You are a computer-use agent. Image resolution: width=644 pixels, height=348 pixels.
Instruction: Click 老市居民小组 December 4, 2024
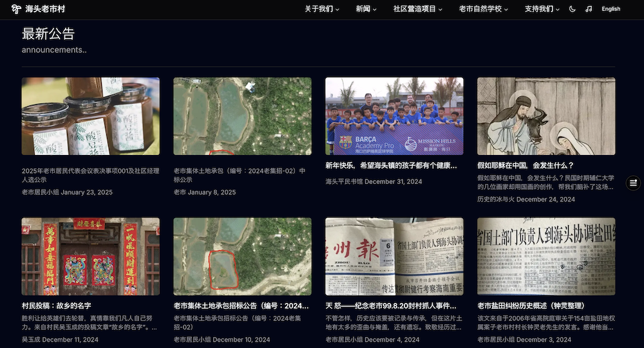[372, 340]
